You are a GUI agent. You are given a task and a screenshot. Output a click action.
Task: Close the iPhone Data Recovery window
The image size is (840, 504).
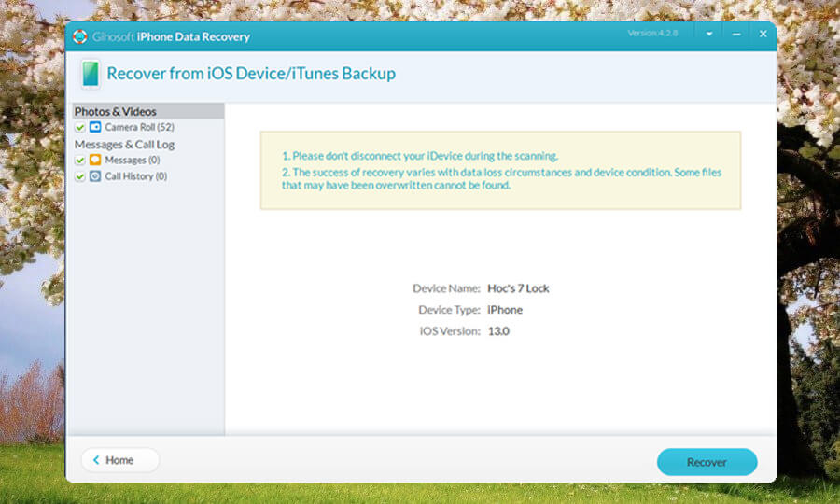click(x=763, y=35)
